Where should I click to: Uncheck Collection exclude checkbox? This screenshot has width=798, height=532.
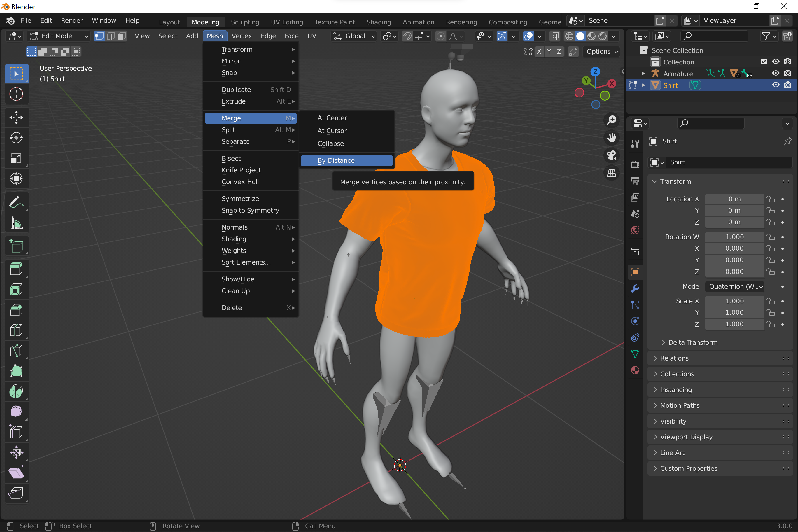pyautogui.click(x=764, y=62)
